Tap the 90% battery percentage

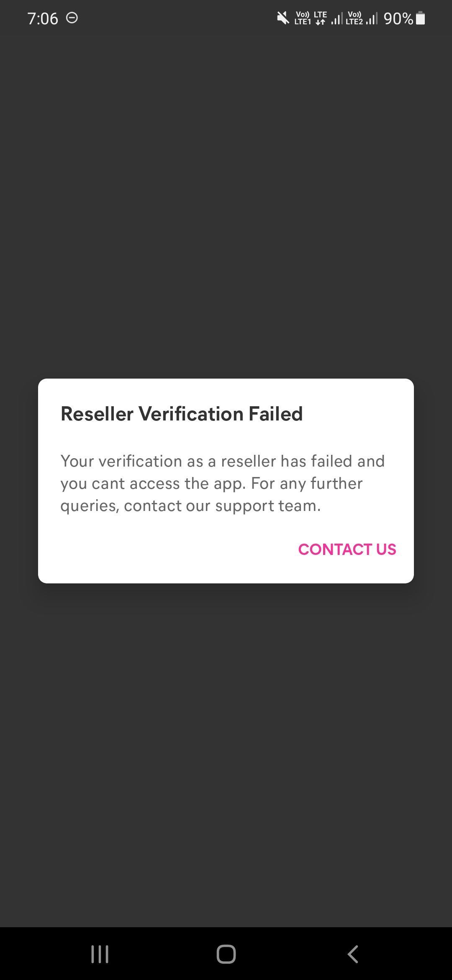(x=398, y=18)
